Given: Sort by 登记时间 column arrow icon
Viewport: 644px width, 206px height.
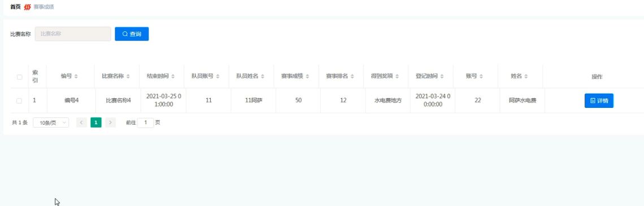Looking at the screenshot, I should tap(442, 76).
